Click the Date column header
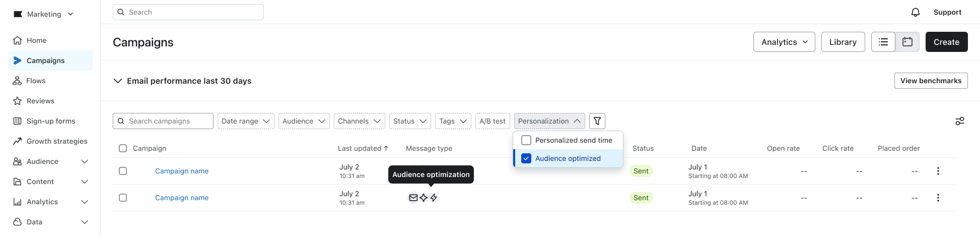 tap(699, 148)
